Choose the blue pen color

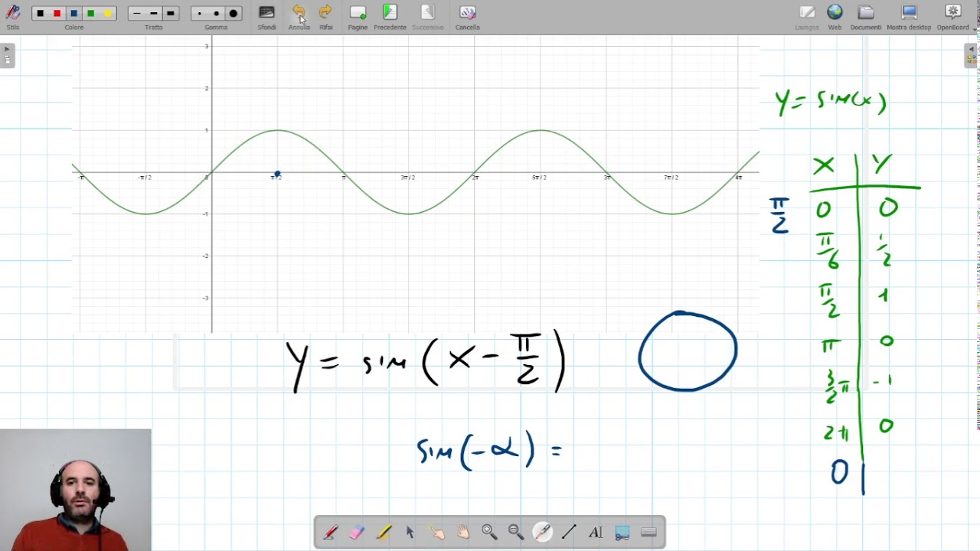[x=74, y=14]
